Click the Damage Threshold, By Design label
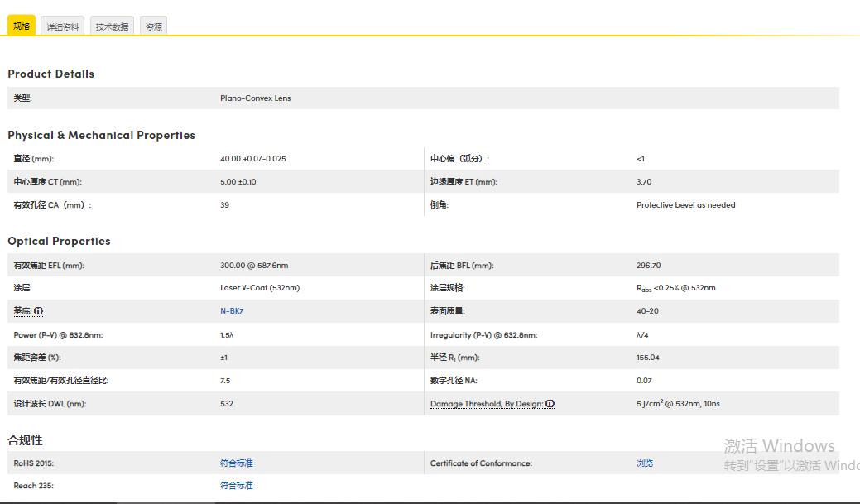The height and width of the screenshot is (504, 860). pyautogui.click(x=488, y=404)
